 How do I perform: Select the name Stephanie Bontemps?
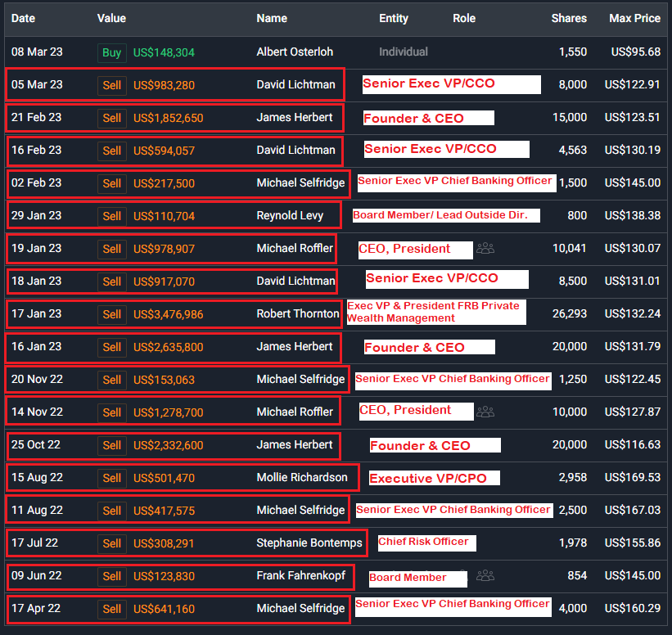point(309,543)
